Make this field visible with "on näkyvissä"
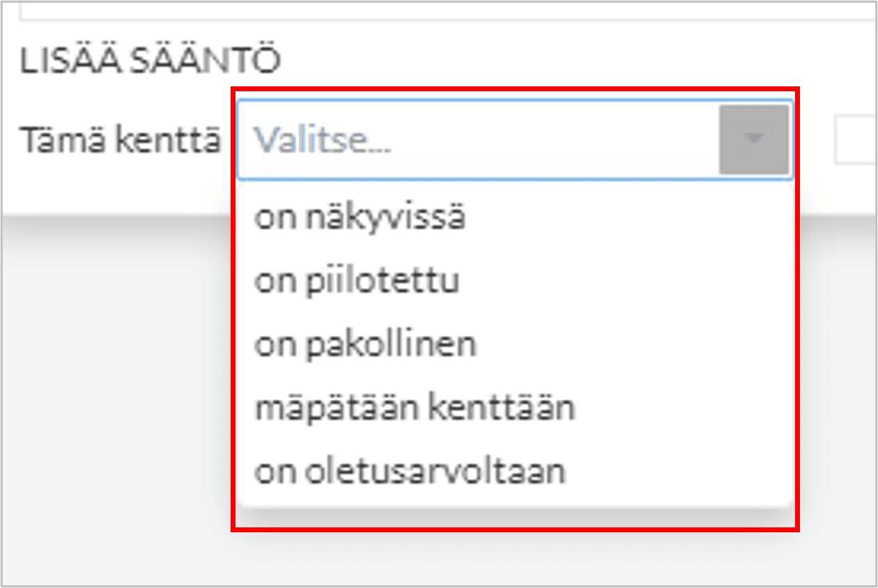This screenshot has width=878, height=588. [x=360, y=218]
